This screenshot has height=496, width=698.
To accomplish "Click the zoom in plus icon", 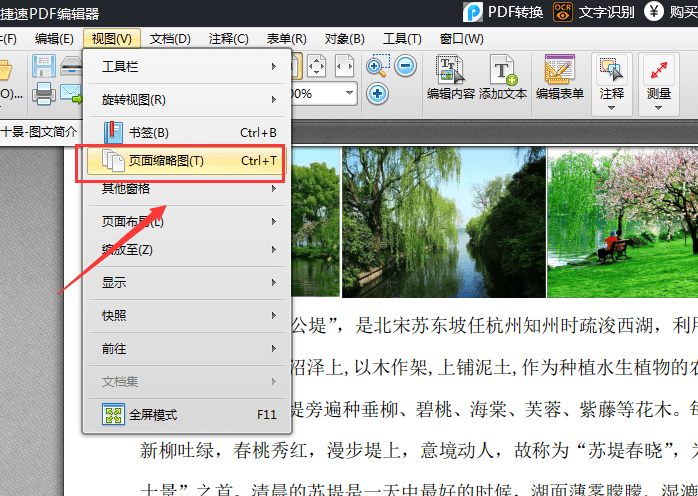I will 377,94.
